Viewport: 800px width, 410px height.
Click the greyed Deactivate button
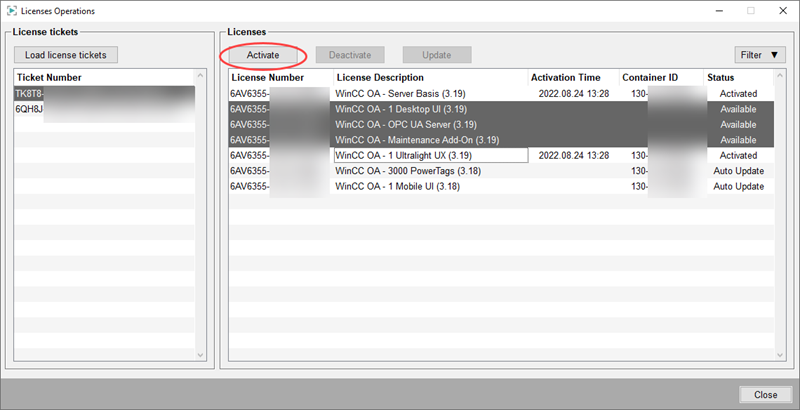tap(350, 55)
